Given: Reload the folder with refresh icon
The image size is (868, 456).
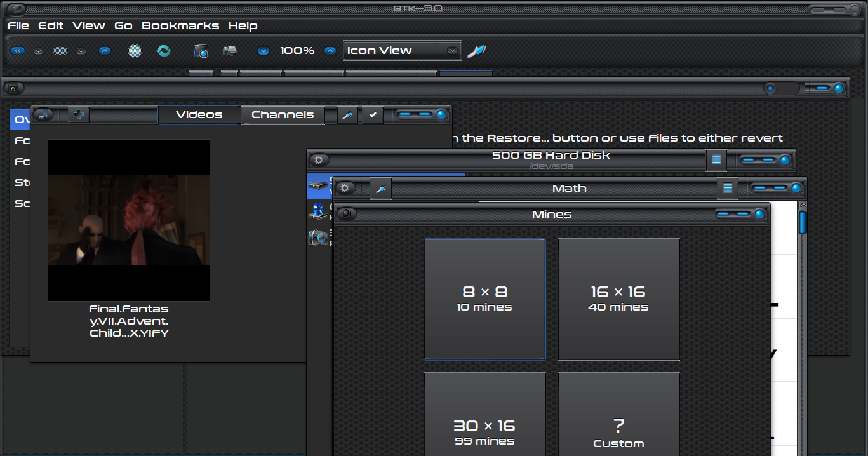Looking at the screenshot, I should 164,51.
